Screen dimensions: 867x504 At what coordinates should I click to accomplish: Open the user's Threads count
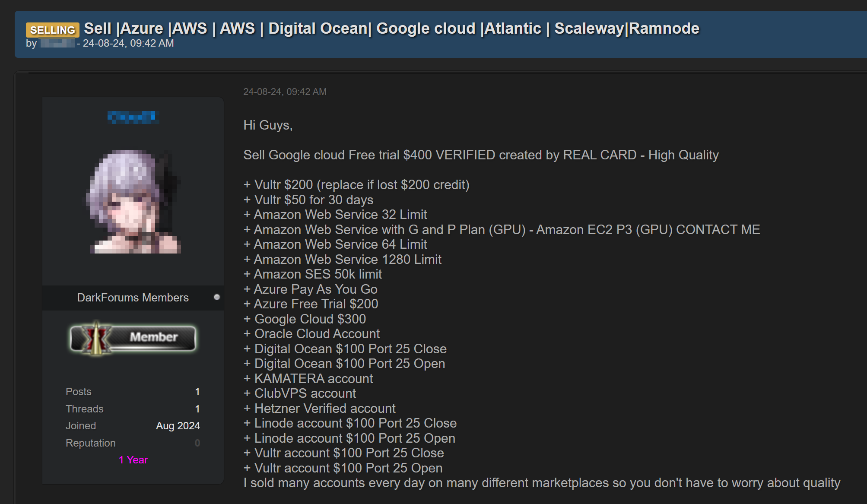tap(197, 409)
